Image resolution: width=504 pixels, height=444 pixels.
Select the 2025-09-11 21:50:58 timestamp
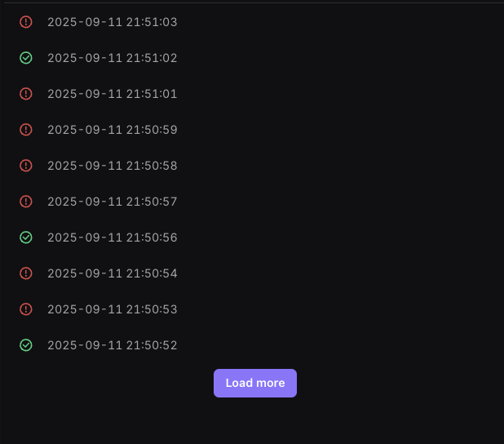point(113,166)
